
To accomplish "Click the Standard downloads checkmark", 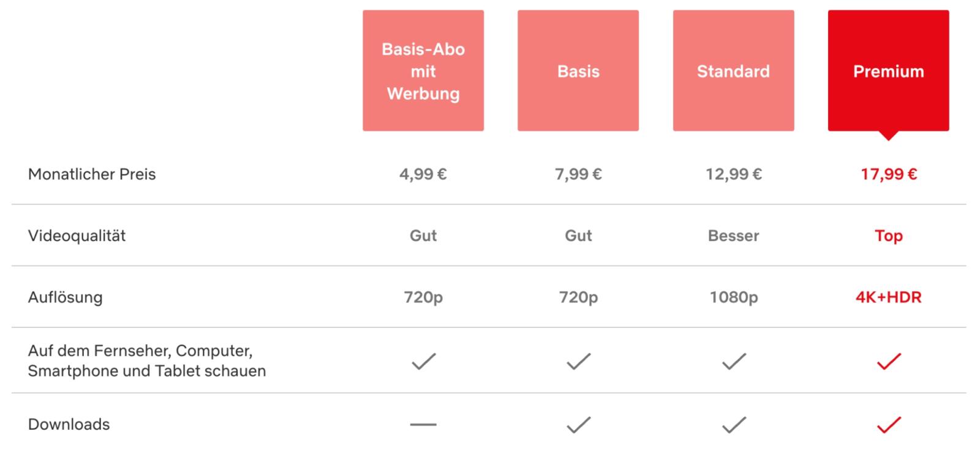I will coord(734,424).
